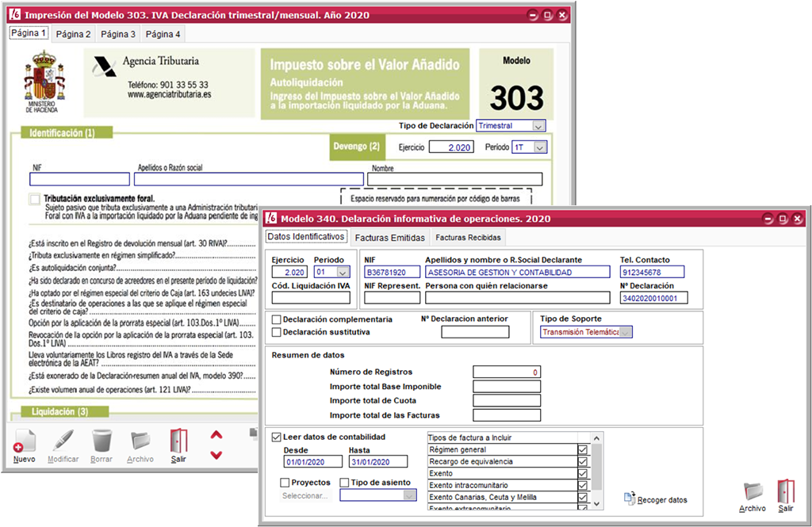Click Importe total Base Imponible field

507,387
